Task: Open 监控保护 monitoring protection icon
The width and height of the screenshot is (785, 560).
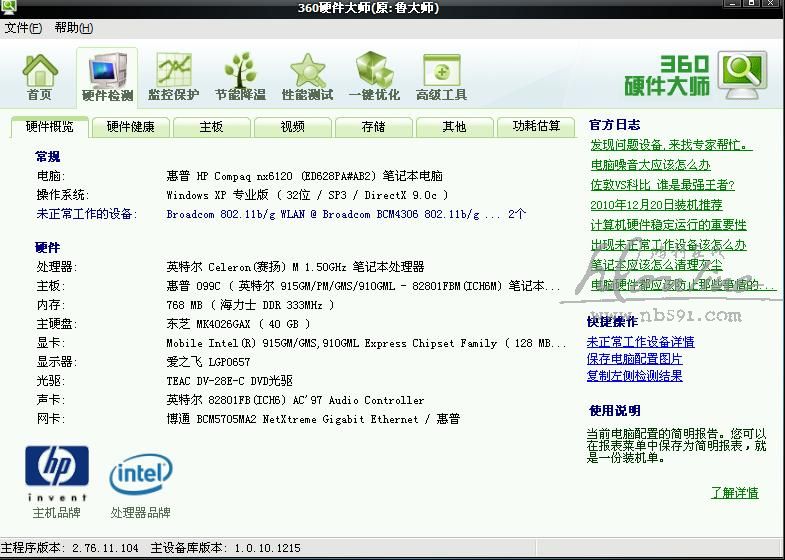Action: coord(174,78)
